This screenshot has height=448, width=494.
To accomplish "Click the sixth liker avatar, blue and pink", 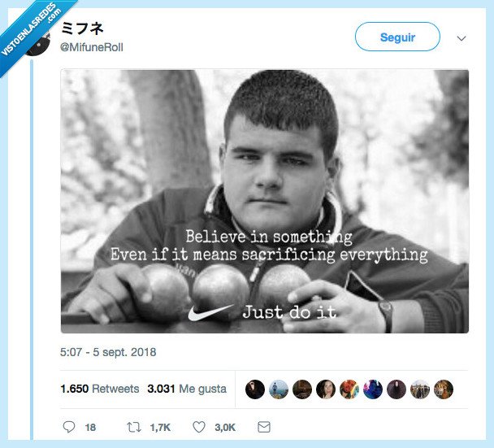I will [373, 389].
